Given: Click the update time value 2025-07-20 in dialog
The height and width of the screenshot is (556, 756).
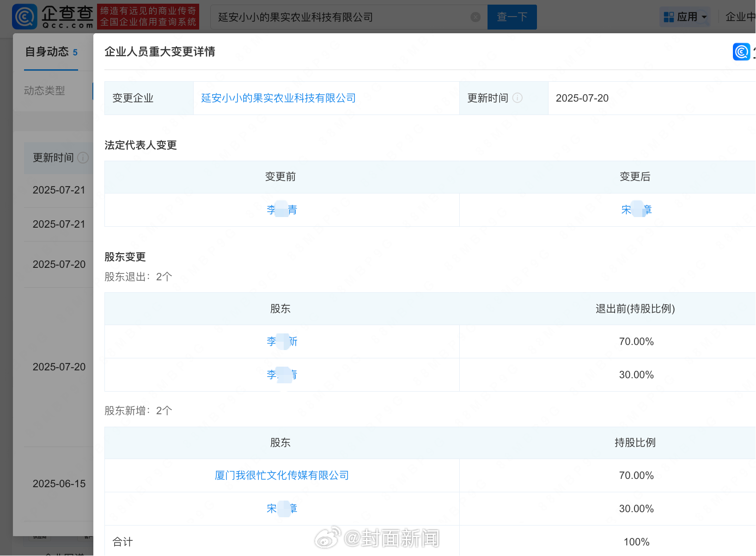Looking at the screenshot, I should click(x=582, y=98).
